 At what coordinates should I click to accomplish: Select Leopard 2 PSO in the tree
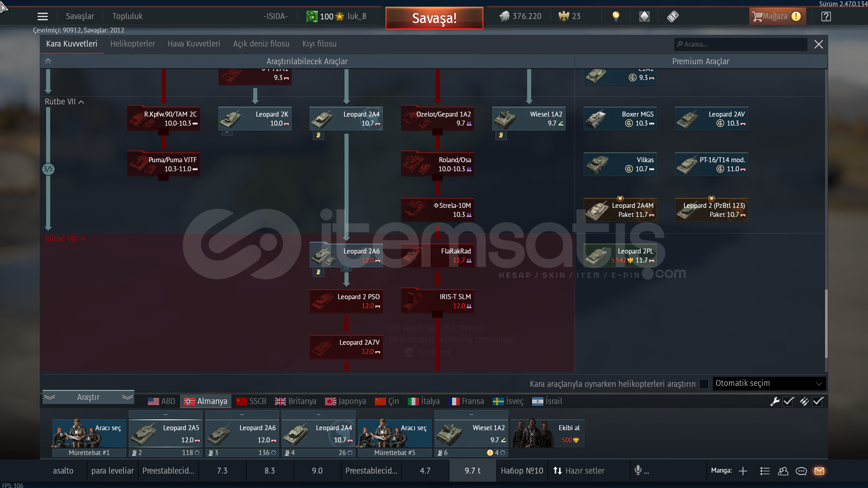[x=346, y=301]
